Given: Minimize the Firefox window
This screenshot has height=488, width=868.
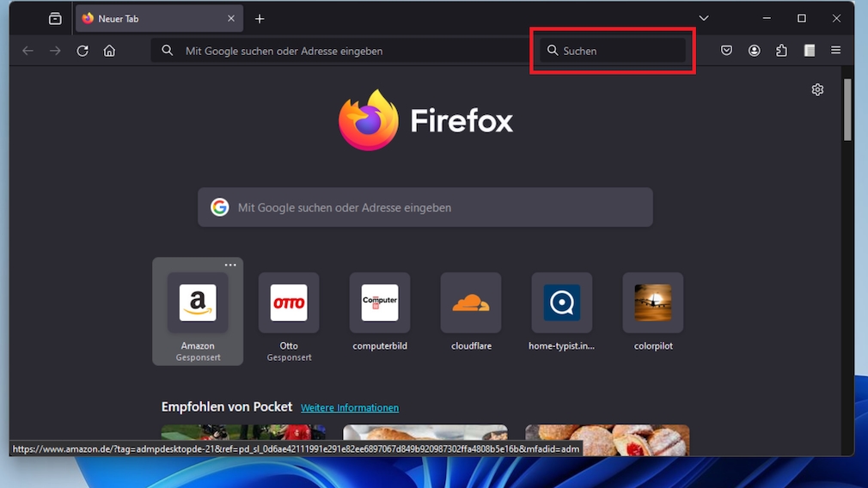Looking at the screenshot, I should pyautogui.click(x=767, y=18).
